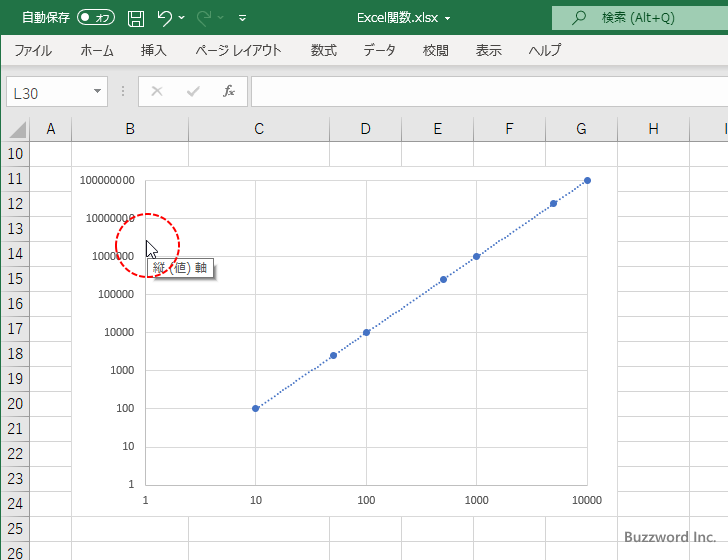Click the formula bar Cancel X icon
The width and height of the screenshot is (728, 560).
pos(157,91)
